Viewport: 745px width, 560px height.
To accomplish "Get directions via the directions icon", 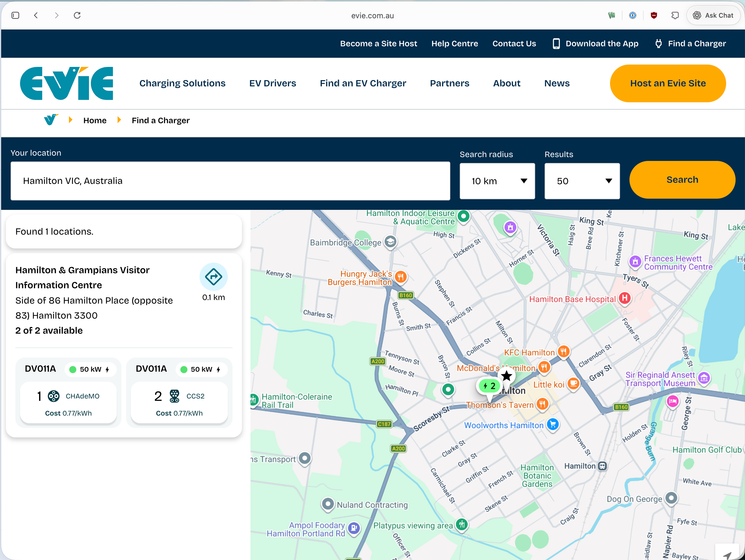I will click(214, 277).
